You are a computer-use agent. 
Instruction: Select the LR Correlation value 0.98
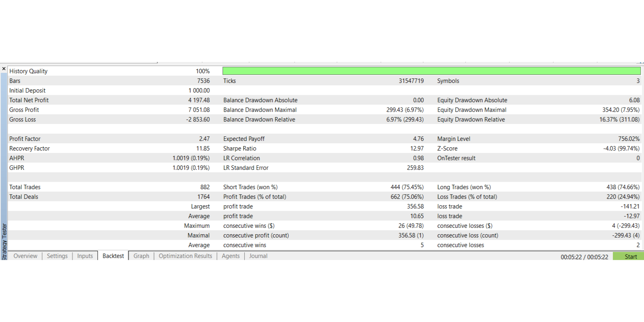click(x=419, y=158)
